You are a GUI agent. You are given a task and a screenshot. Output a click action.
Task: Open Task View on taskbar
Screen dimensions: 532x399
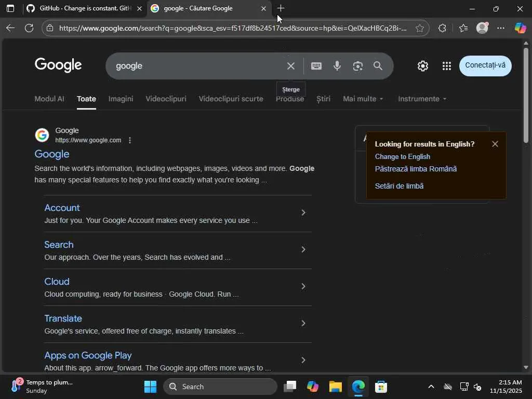pyautogui.click(x=290, y=387)
